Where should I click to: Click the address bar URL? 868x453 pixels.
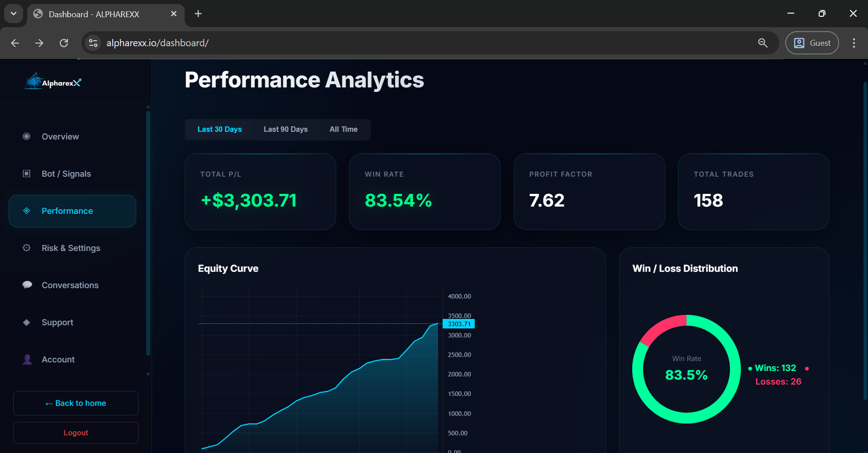click(x=157, y=43)
